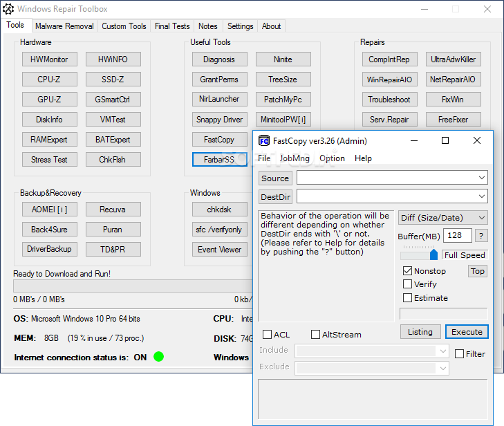504x426 pixels.
Task: Open the Diagnosis tool
Action: click(220, 59)
